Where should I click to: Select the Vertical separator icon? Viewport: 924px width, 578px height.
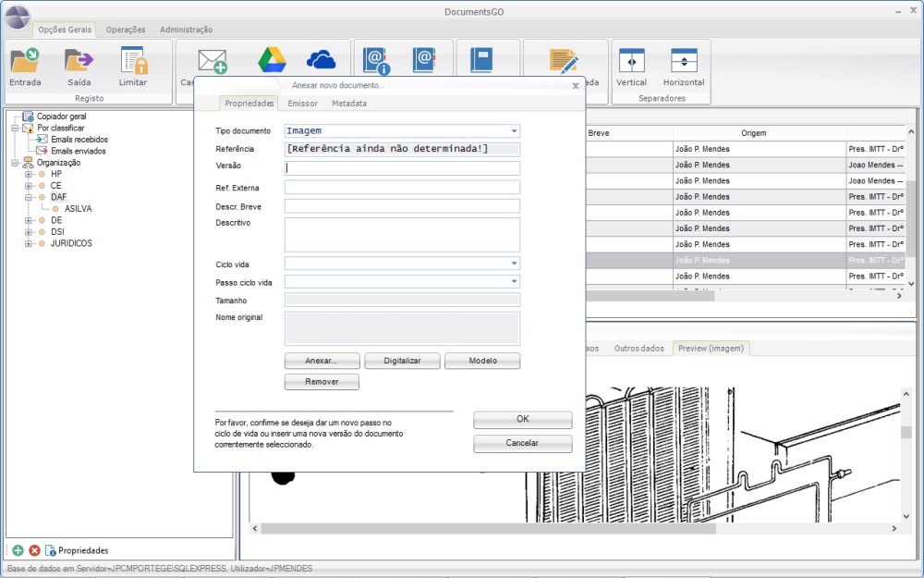631,61
